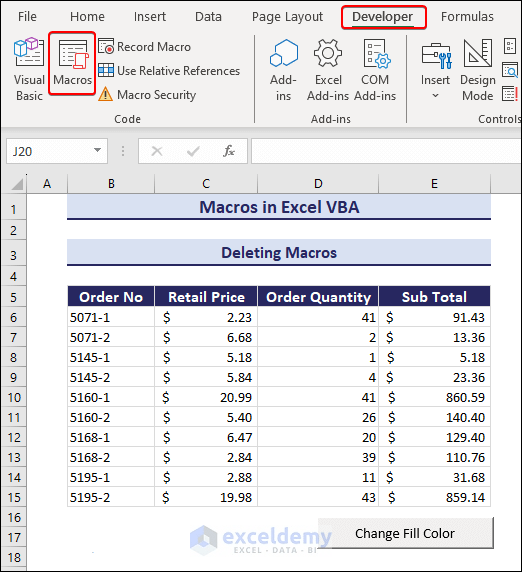The width and height of the screenshot is (522, 572).
Task: Select row 10 header
Action: click(x=13, y=397)
